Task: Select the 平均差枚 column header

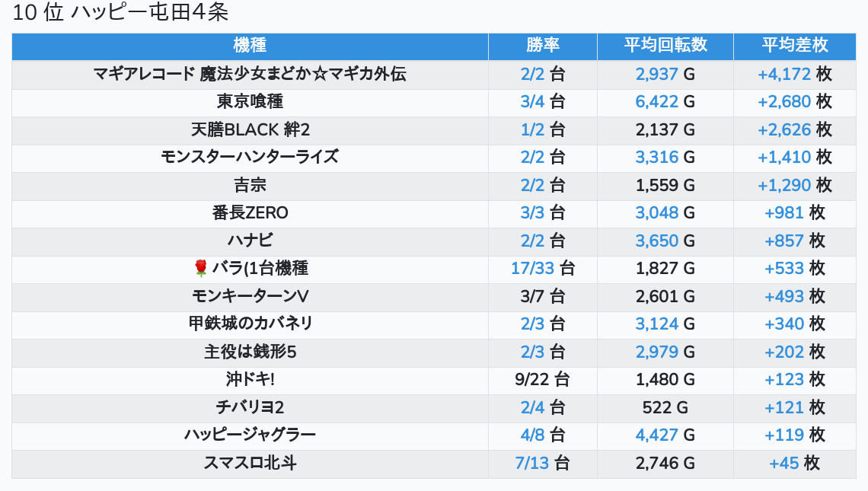Action: pyautogui.click(x=795, y=46)
